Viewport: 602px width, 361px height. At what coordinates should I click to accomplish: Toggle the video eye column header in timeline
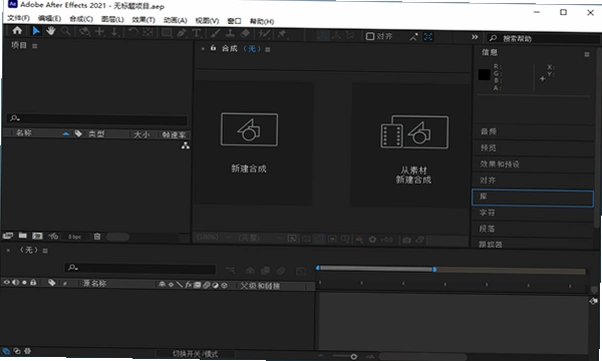7,282
